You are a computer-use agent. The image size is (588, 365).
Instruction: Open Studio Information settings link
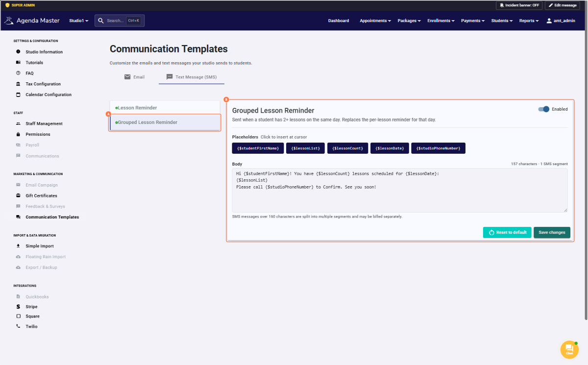(44, 51)
